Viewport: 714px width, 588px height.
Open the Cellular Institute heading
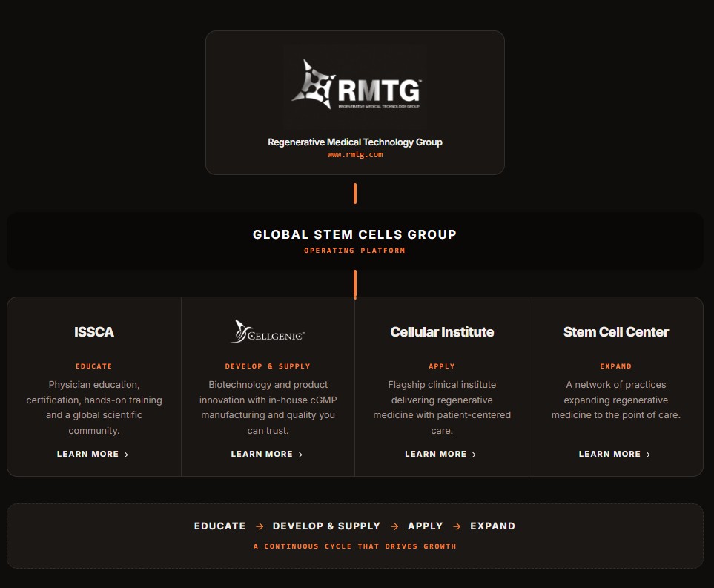442,331
